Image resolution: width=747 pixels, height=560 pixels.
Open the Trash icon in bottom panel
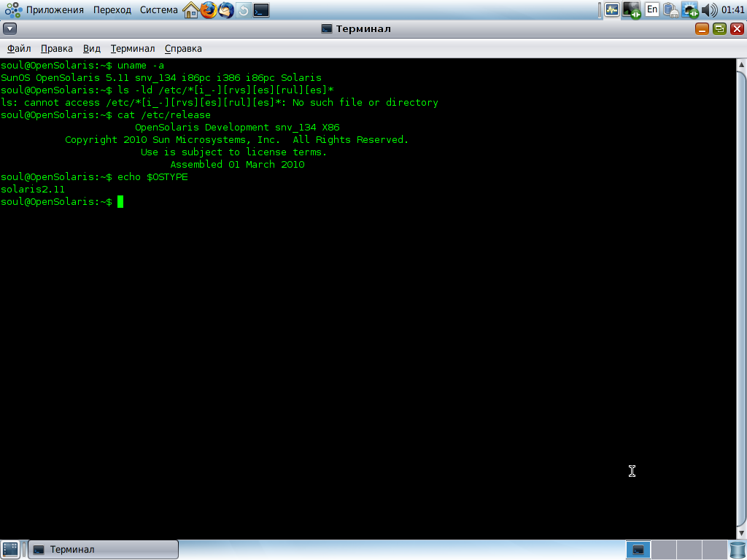point(737,550)
